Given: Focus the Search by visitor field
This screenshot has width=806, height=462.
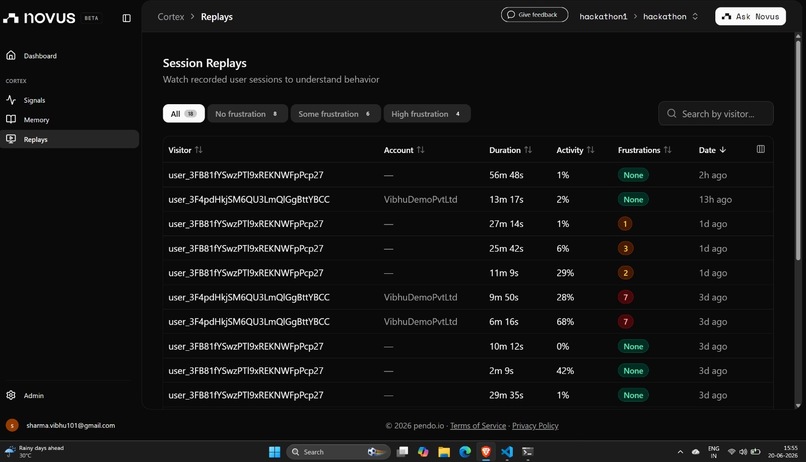Looking at the screenshot, I should tap(716, 114).
